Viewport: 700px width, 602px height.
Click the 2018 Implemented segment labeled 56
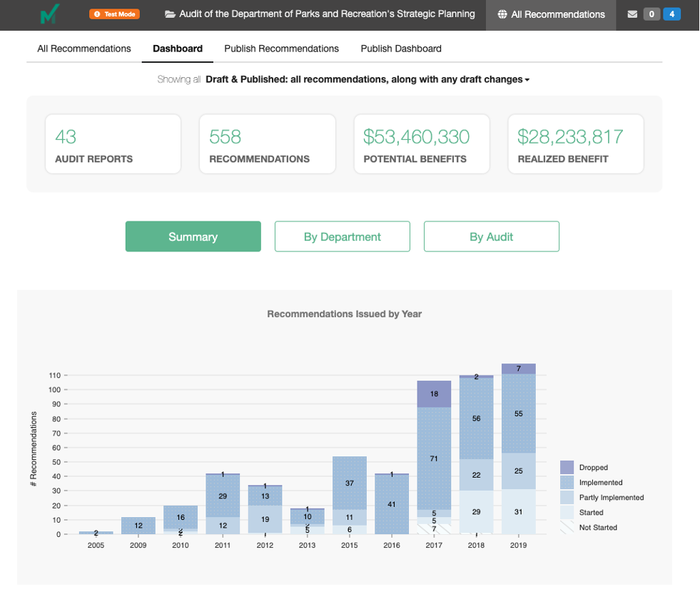click(x=477, y=418)
